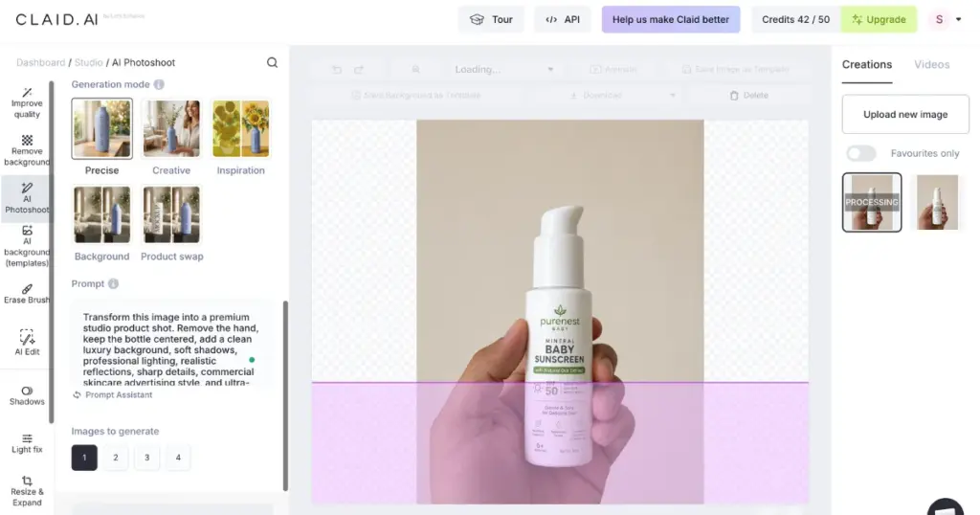Set images to generate to 1
Image resolution: width=980 pixels, height=515 pixels.
tap(84, 458)
